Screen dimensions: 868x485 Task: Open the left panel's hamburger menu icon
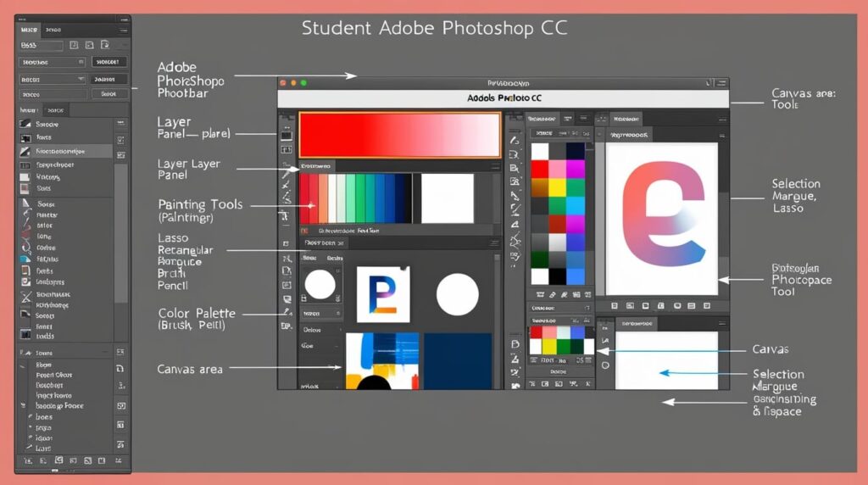pyautogui.click(x=123, y=30)
